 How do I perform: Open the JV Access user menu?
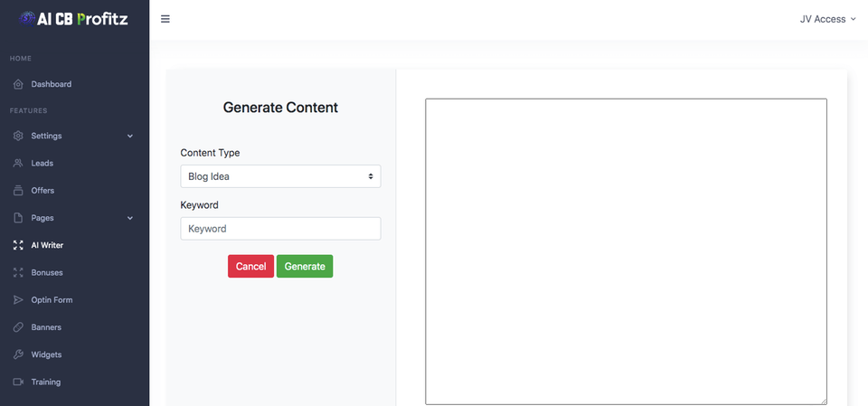tap(827, 19)
